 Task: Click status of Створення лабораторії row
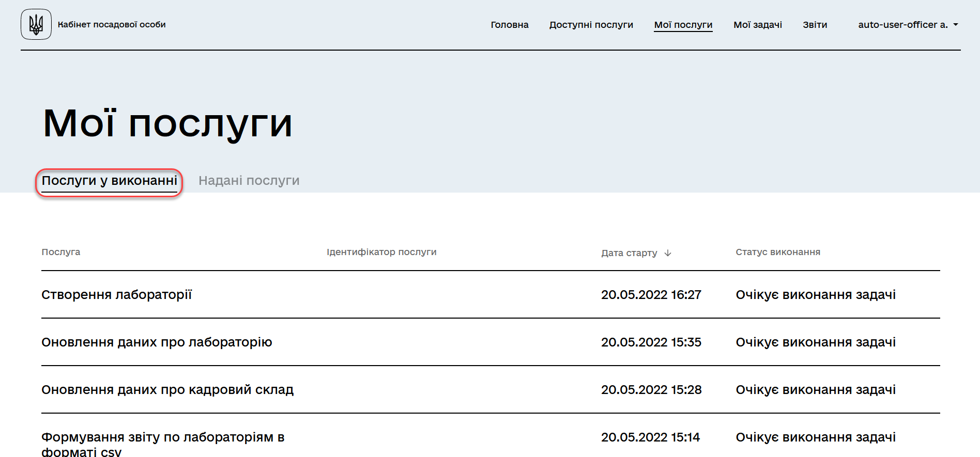[816, 295]
